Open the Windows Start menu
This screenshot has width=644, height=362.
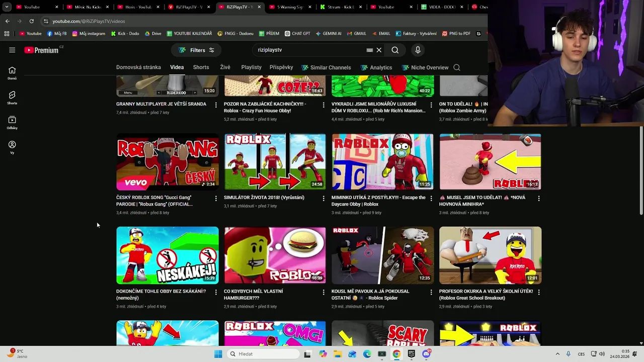218,354
